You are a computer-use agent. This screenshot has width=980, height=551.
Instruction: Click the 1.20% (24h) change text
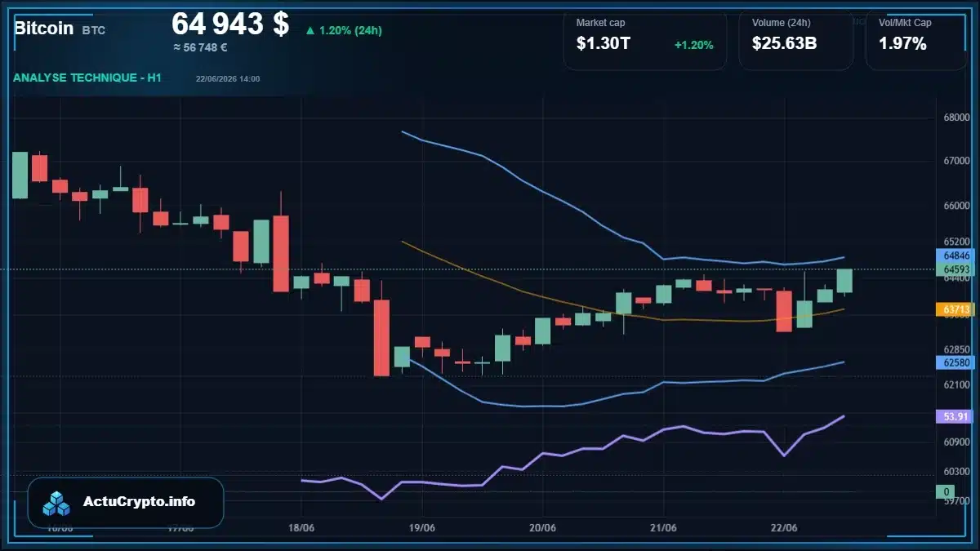point(350,31)
